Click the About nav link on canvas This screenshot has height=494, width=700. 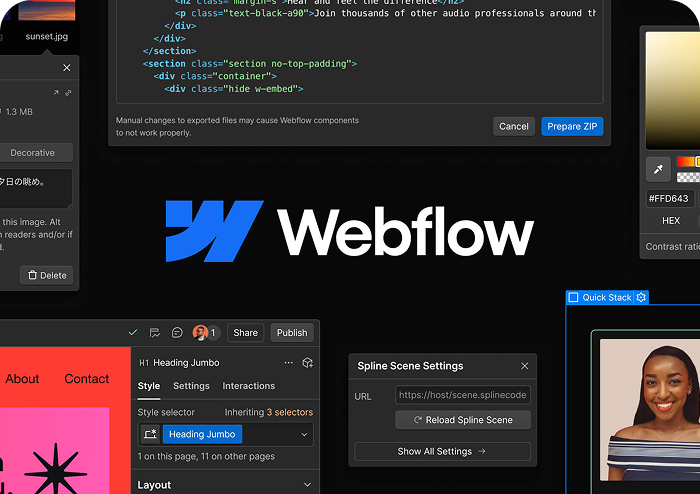click(22, 379)
